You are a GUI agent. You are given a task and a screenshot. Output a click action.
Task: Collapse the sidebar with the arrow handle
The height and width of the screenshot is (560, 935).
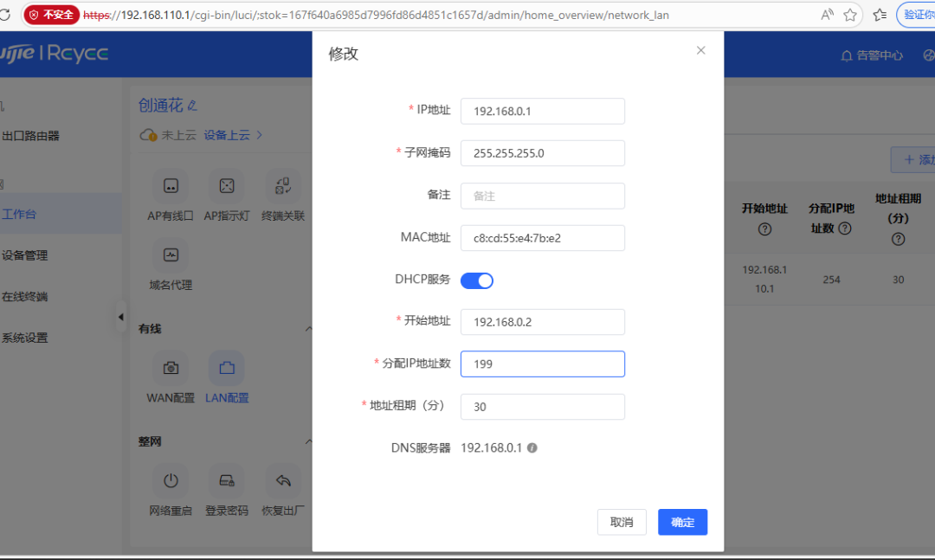click(x=121, y=318)
